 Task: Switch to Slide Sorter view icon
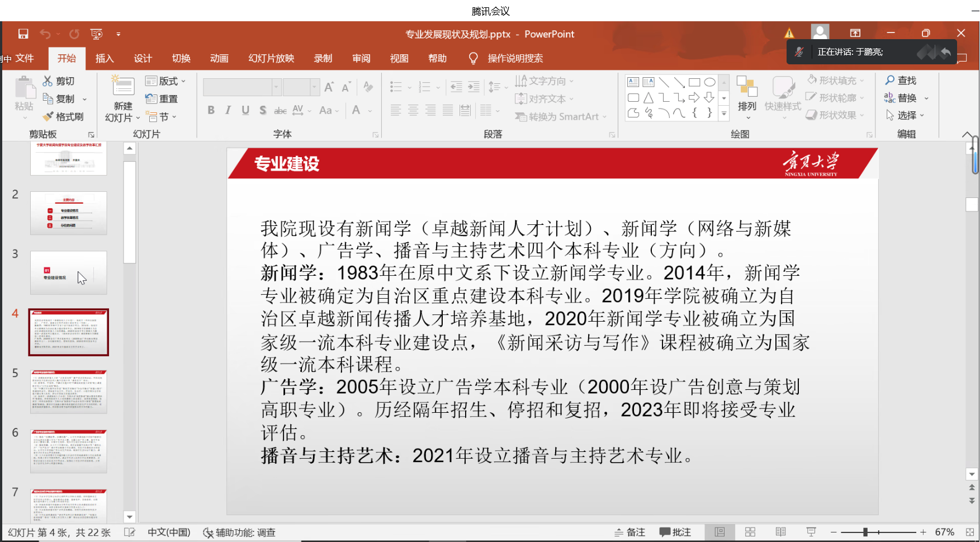(x=750, y=532)
